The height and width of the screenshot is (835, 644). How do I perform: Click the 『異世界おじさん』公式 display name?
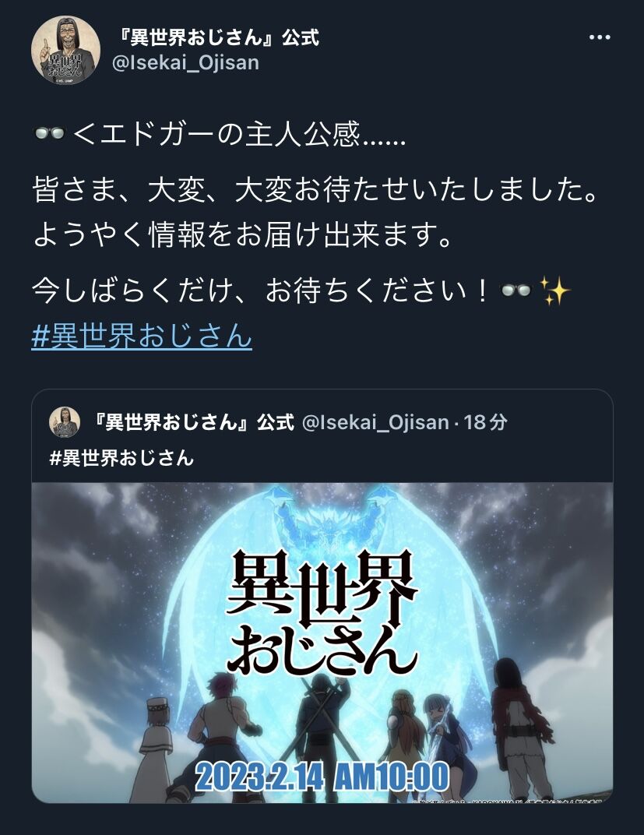pyautogui.click(x=218, y=38)
